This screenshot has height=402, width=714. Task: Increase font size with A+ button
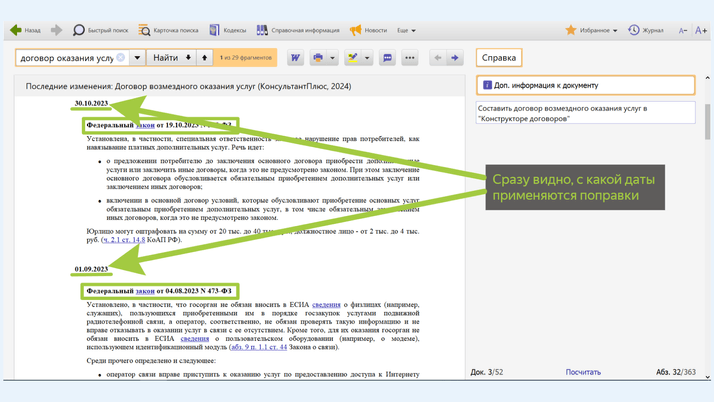(701, 31)
